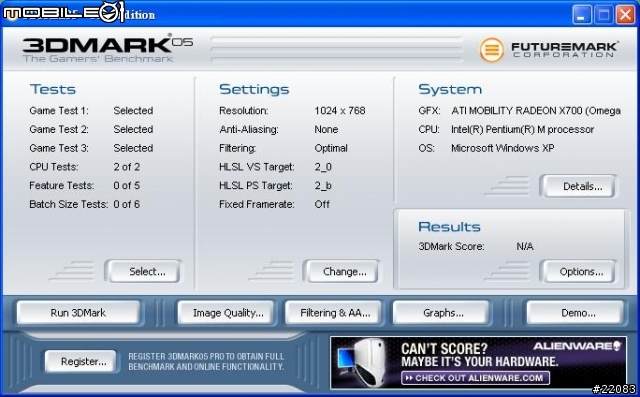Viewport: 640px width, 397px height.
Task: Open Filtering & AA... tool
Action: (333, 313)
